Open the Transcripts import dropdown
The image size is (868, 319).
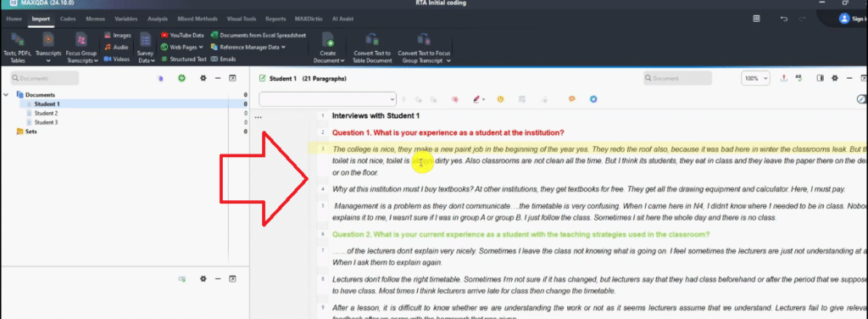(x=48, y=48)
